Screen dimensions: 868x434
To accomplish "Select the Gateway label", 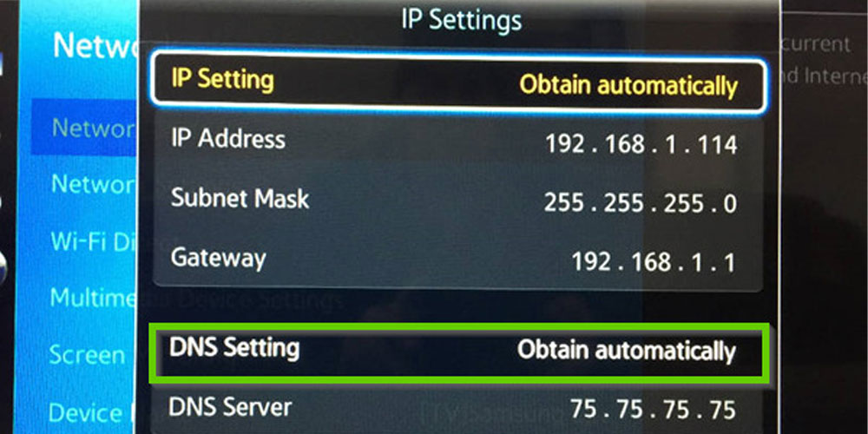I will click(218, 259).
